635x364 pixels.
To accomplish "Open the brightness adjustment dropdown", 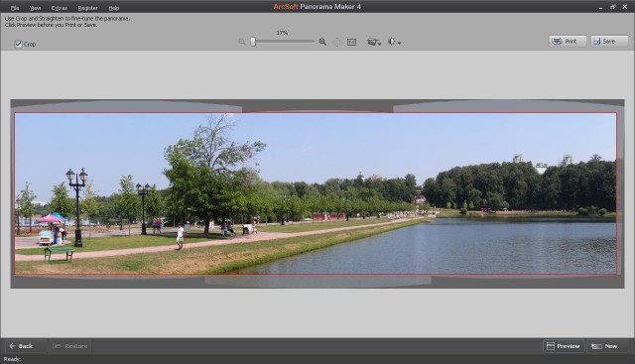I will [x=394, y=42].
